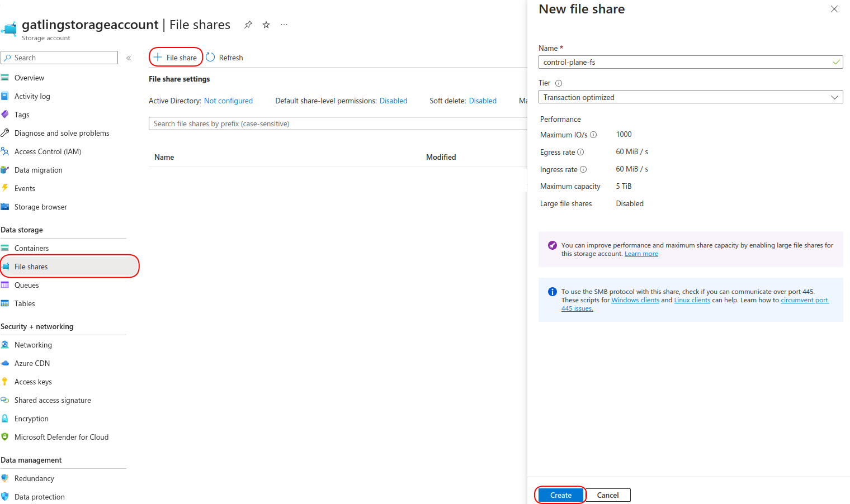Click the Overview icon in sidebar
This screenshot has width=850, height=504.
tap(5, 78)
